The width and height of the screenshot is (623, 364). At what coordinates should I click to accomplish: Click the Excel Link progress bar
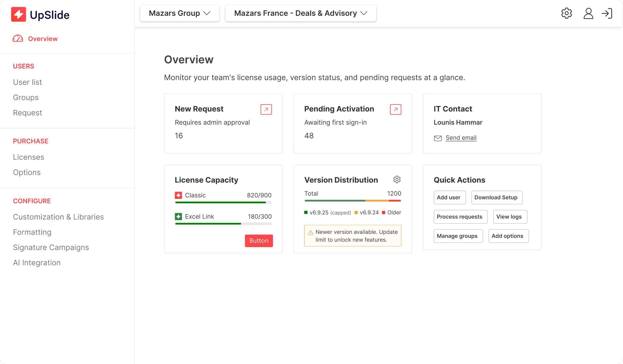tap(223, 224)
